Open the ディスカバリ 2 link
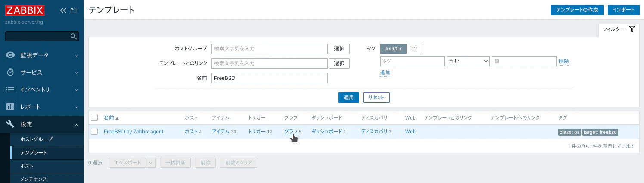644x183 pixels. click(x=374, y=132)
